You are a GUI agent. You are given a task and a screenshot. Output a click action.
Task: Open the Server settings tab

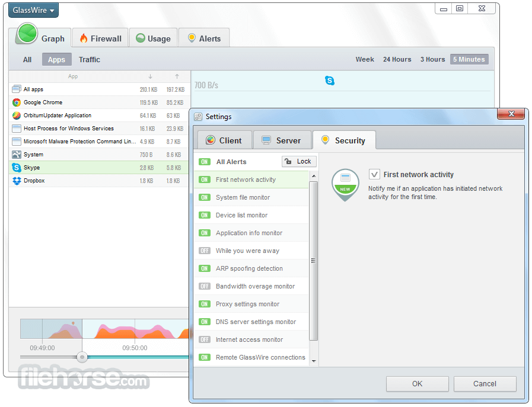[282, 140]
